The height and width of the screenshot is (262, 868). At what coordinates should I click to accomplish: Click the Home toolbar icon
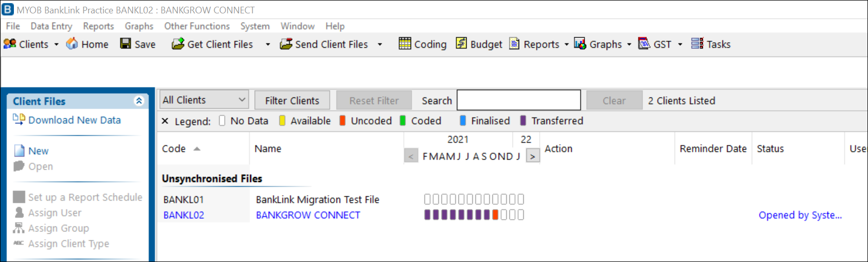point(72,44)
